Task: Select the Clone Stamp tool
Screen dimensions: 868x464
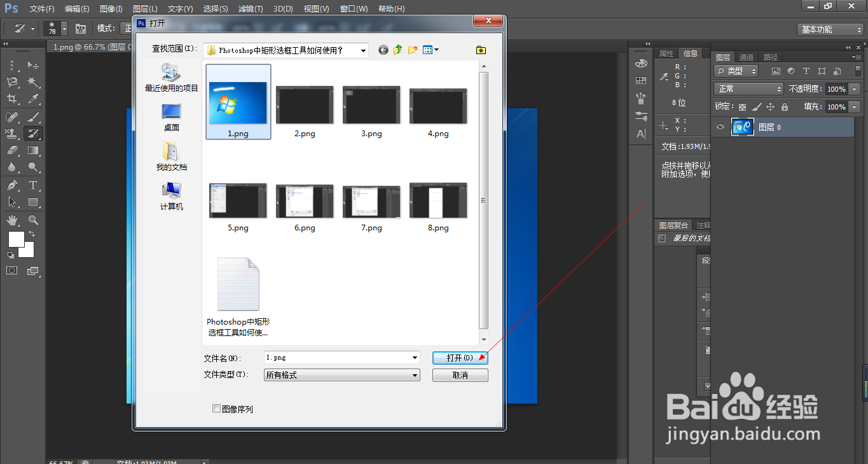Action: click(x=12, y=134)
